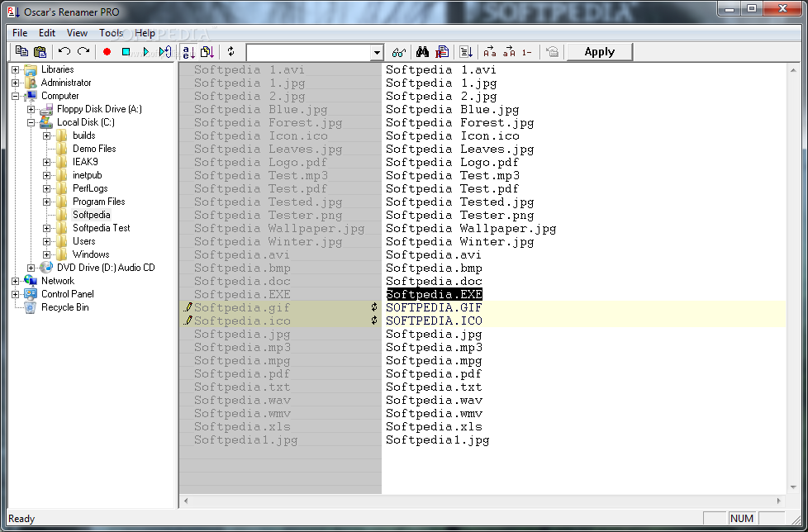Click the play-and-loop macro icon
808x532 pixels.
tap(165, 51)
